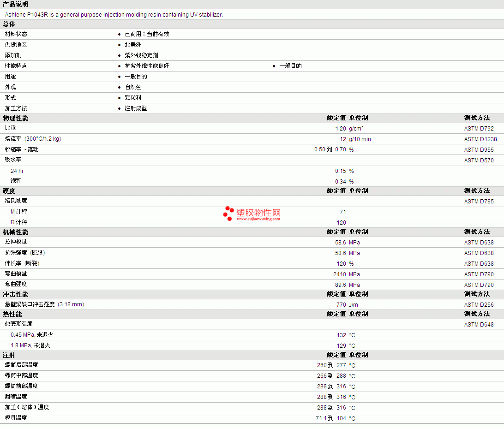Select the value '注射成型'
This screenshot has height=428, width=504.
[136, 108]
